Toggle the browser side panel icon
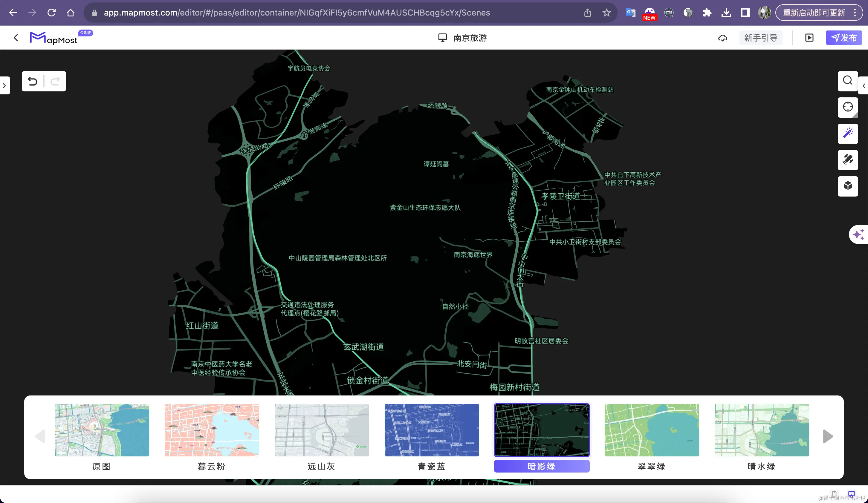The width and height of the screenshot is (868, 503). [745, 13]
